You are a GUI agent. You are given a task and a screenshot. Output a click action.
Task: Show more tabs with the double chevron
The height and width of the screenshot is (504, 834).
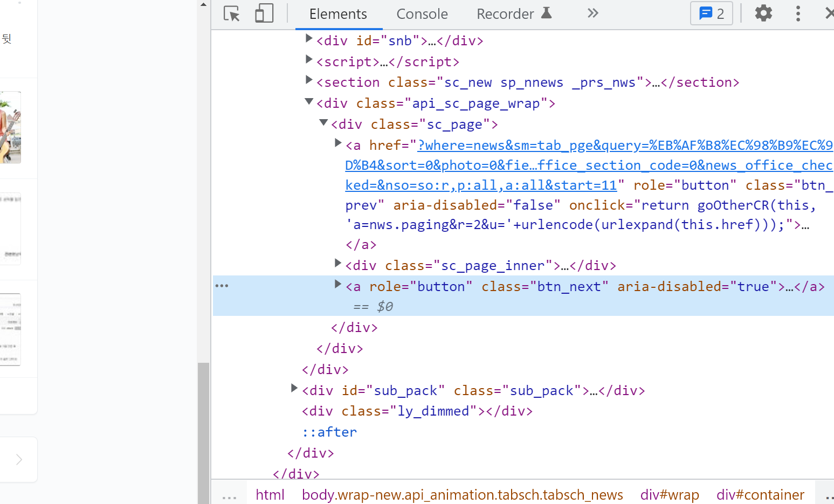click(593, 13)
